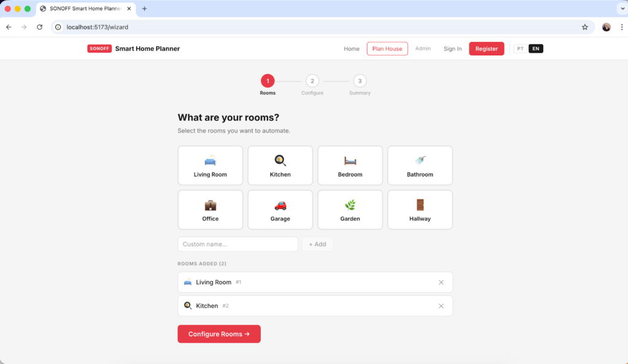Click the Register button
This screenshot has width=628, height=364.
486,48
